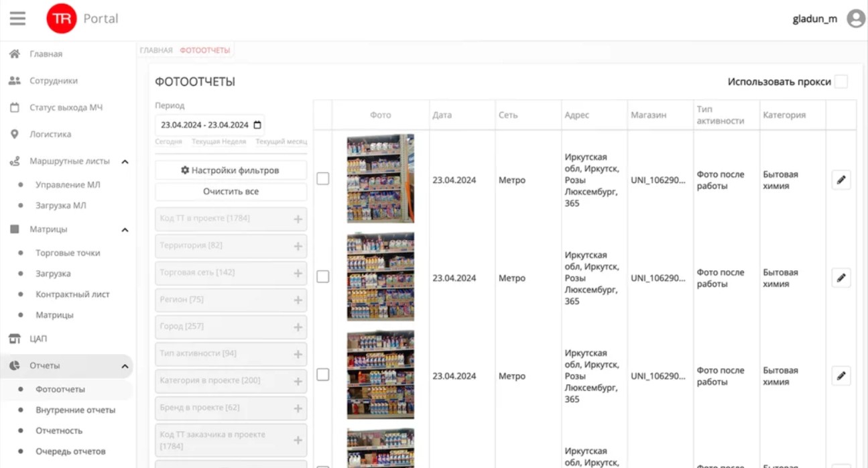868x468 pixels.
Task: Click the location pin icon beside Логистика
Action: 15,134
